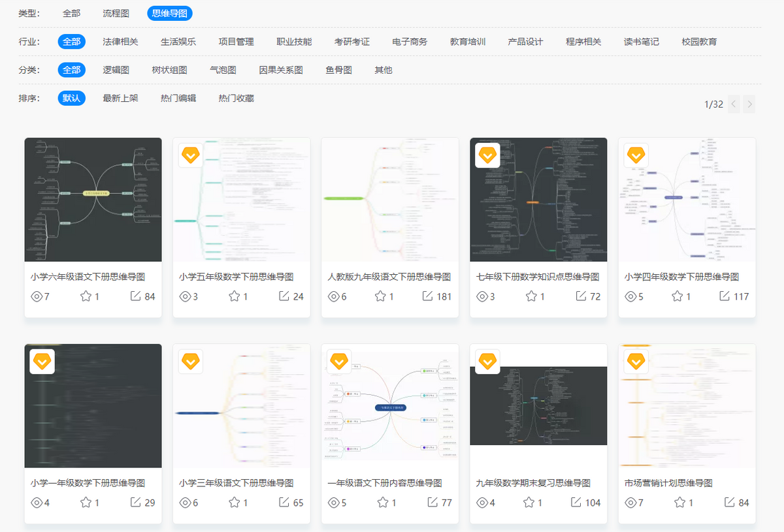The image size is (784, 532).
Task: Click the 小学三年级语文下册思维导图 thumbnail
Action: tap(241, 405)
